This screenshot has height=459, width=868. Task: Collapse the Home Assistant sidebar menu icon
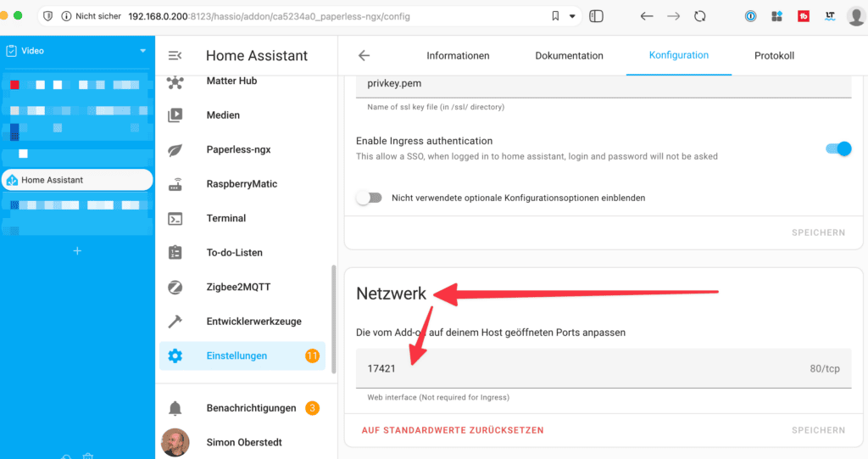pyautogui.click(x=175, y=55)
